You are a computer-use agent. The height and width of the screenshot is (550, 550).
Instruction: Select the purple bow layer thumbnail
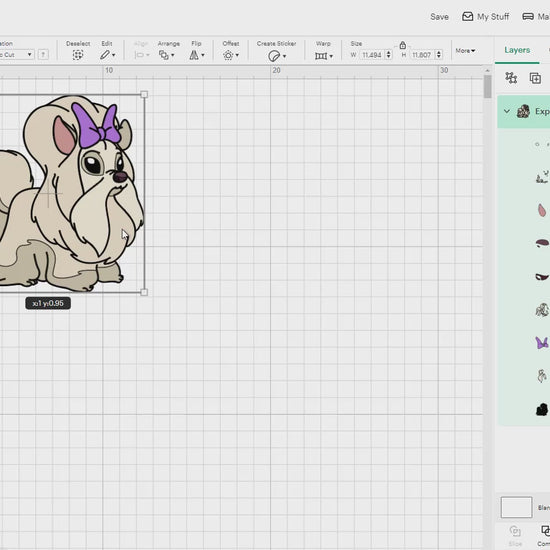(542, 342)
